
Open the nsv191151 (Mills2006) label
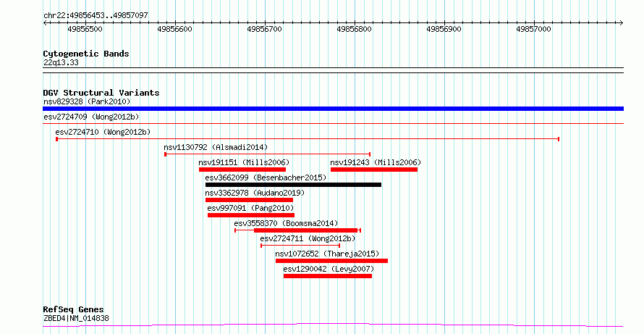244,162
